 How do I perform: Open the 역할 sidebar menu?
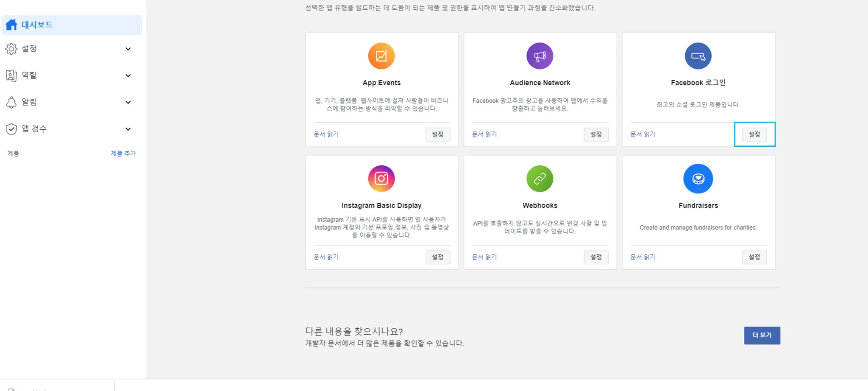click(72, 75)
